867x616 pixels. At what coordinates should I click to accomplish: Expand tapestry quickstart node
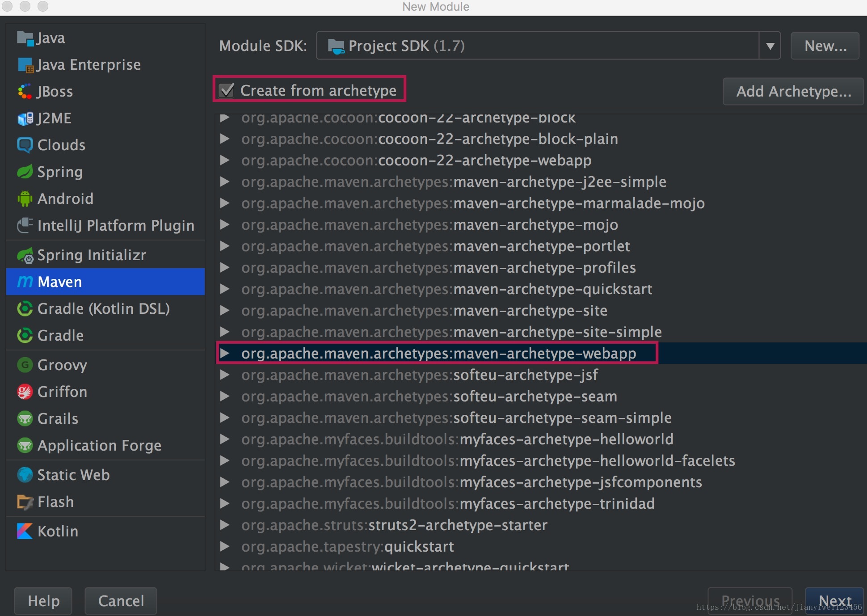click(225, 547)
